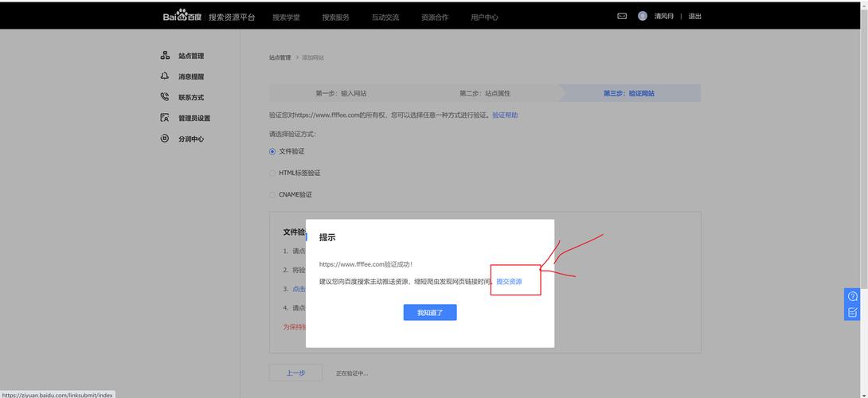Open 分润中心 in sidebar

[x=191, y=139]
